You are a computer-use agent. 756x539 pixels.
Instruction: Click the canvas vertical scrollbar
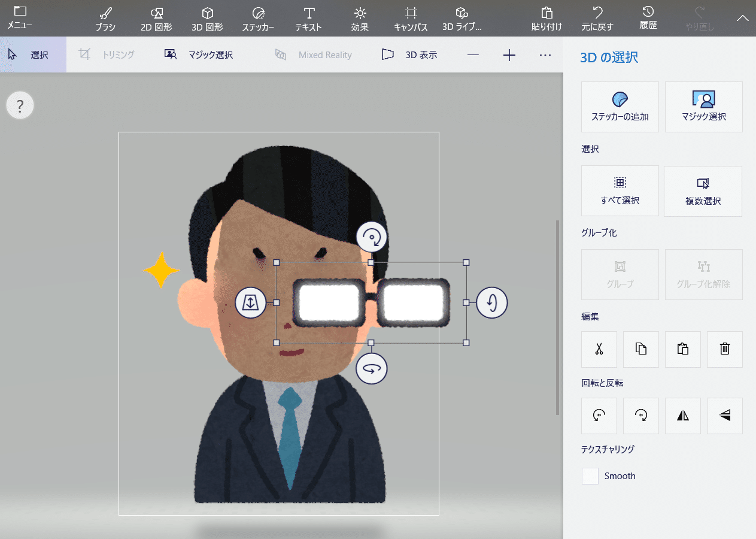[558, 317]
